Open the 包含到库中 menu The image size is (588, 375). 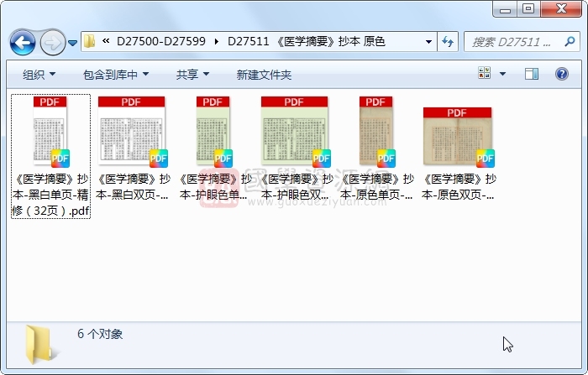point(116,75)
